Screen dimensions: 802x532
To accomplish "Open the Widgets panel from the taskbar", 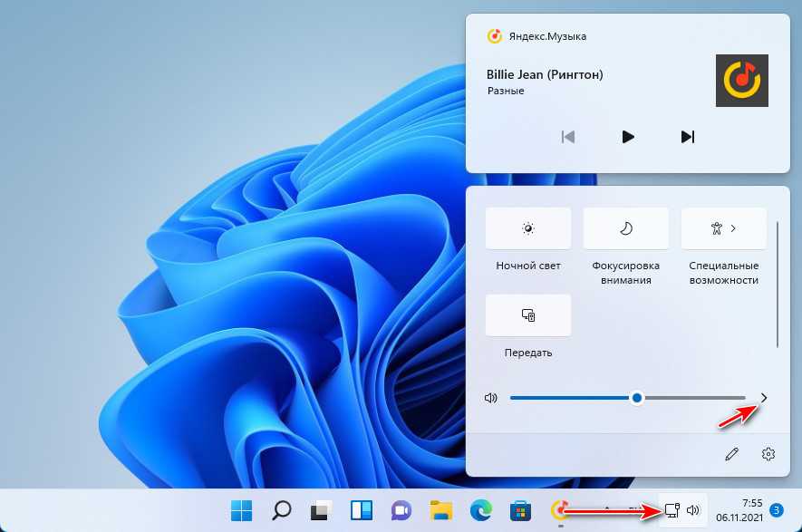I will click(x=362, y=511).
